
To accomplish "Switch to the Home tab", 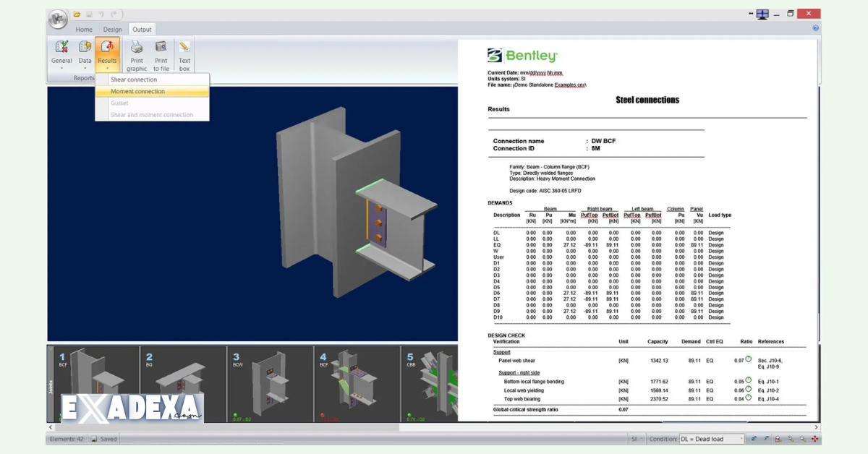I will [84, 29].
